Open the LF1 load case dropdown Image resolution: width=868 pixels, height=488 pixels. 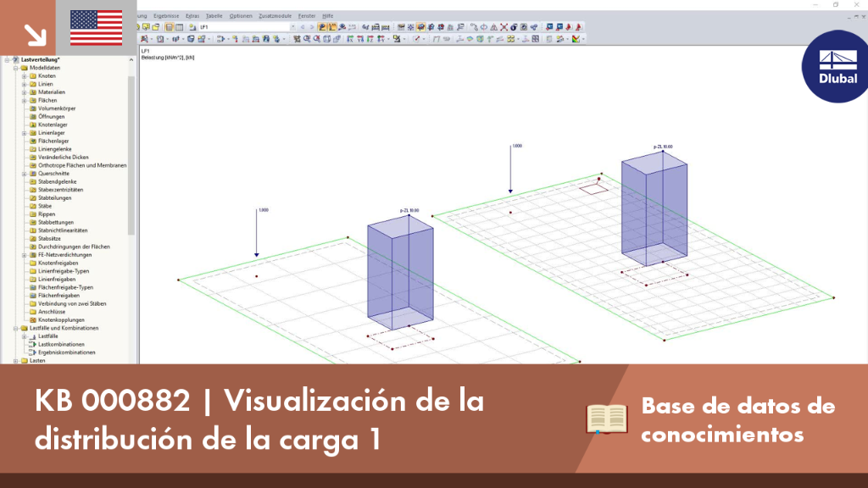pyautogui.click(x=292, y=26)
